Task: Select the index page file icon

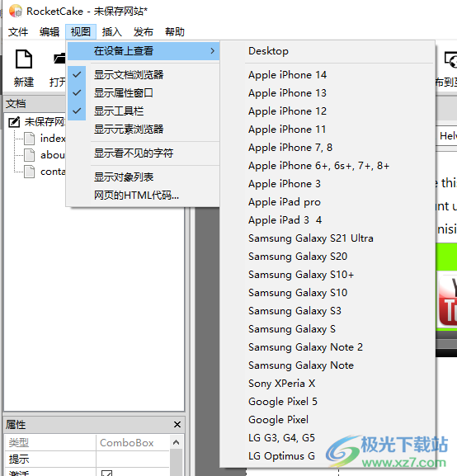Action: [29, 139]
